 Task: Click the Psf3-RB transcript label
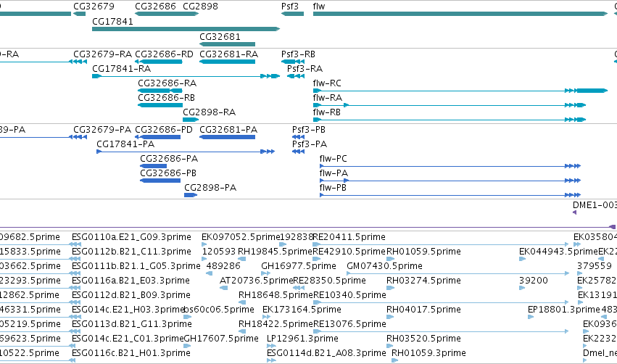(298, 54)
